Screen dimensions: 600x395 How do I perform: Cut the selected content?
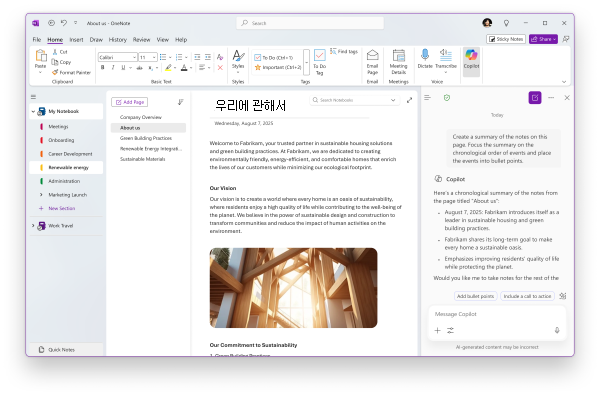60,52
